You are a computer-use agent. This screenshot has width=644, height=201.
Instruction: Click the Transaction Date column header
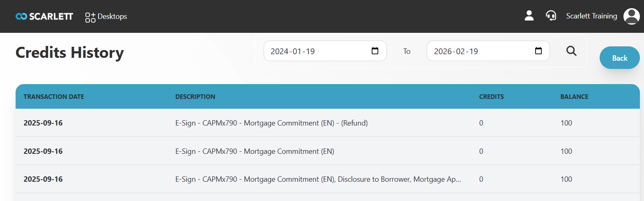click(54, 97)
